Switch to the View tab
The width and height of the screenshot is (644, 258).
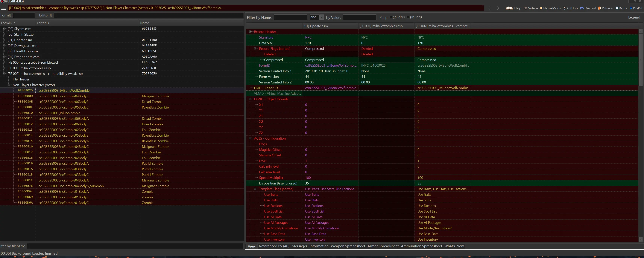251,246
